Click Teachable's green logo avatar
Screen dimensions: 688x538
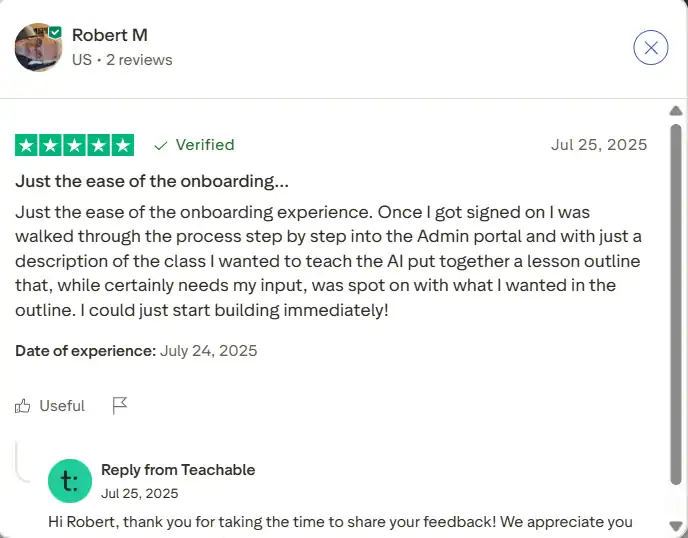tap(70, 481)
